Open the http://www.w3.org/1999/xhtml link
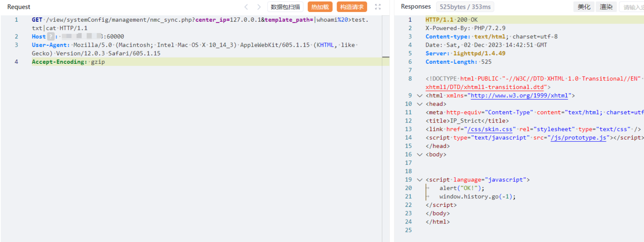The image size is (644, 242). click(x=519, y=95)
